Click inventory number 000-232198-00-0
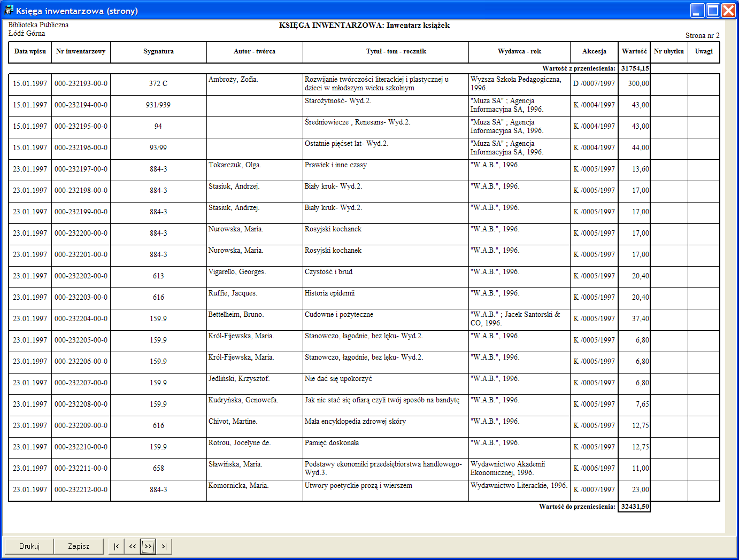The width and height of the screenshot is (739, 560). (x=81, y=191)
